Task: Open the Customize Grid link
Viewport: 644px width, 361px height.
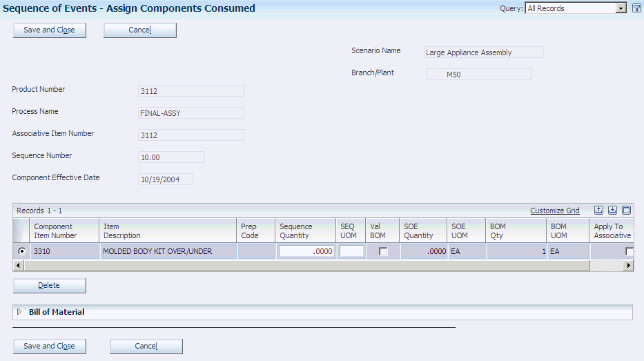Action: [555, 211]
